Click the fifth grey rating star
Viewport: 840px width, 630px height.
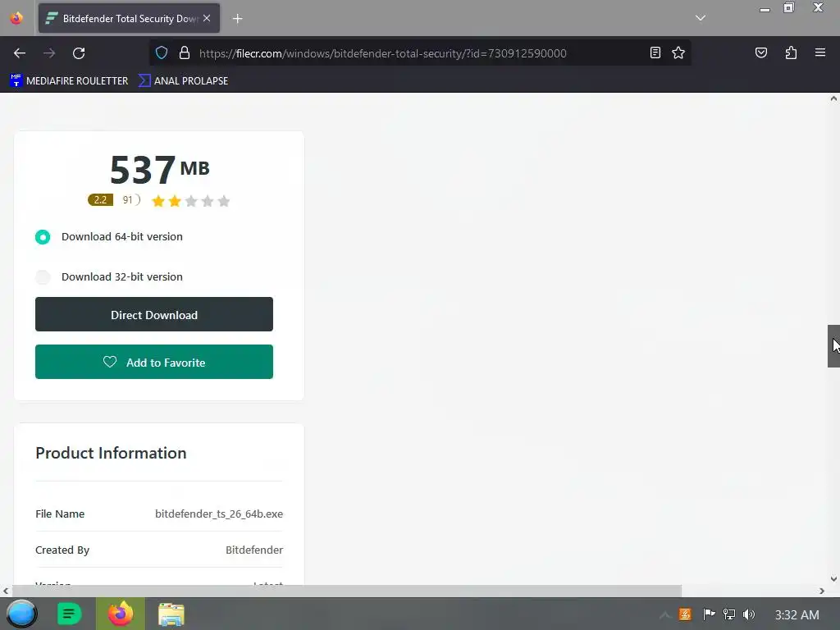(x=224, y=201)
